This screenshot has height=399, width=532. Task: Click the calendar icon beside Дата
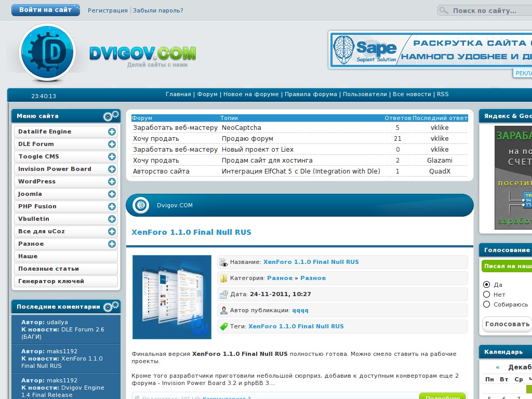[224, 295]
